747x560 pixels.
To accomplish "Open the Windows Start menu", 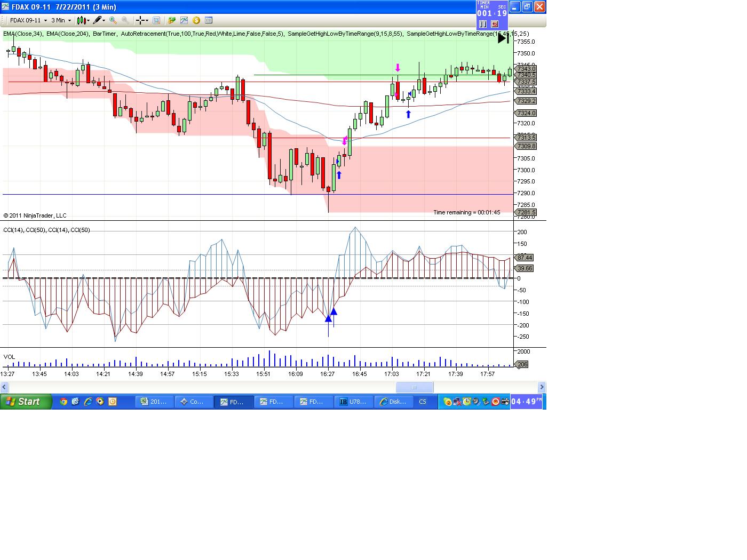I will [x=26, y=402].
